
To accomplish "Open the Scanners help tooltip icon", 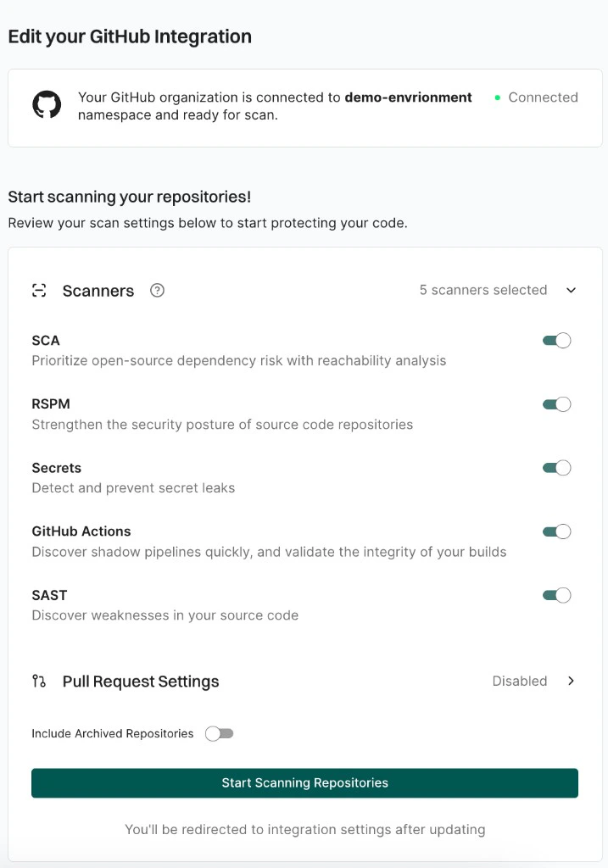I will pos(157,290).
